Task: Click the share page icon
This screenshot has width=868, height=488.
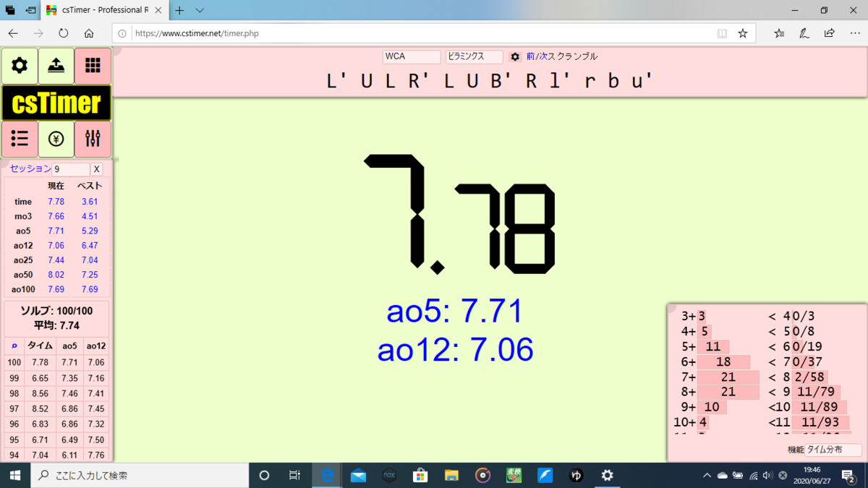Action: coord(829,33)
